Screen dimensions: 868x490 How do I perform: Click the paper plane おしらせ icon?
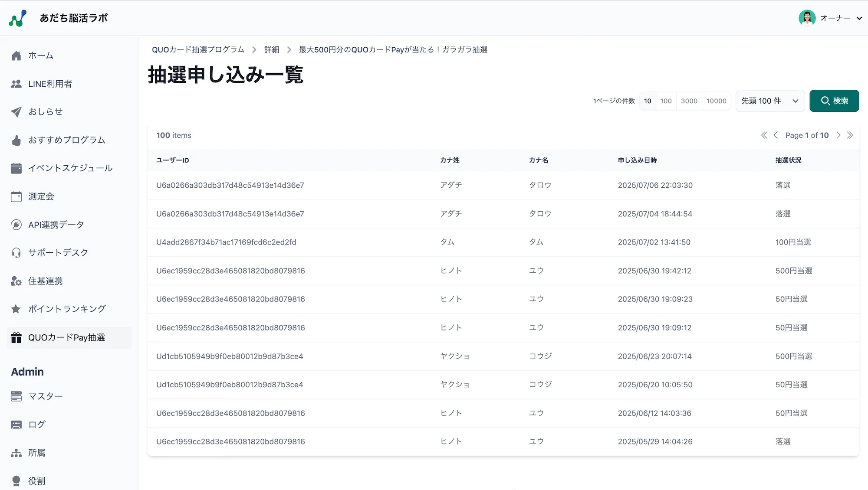16,112
